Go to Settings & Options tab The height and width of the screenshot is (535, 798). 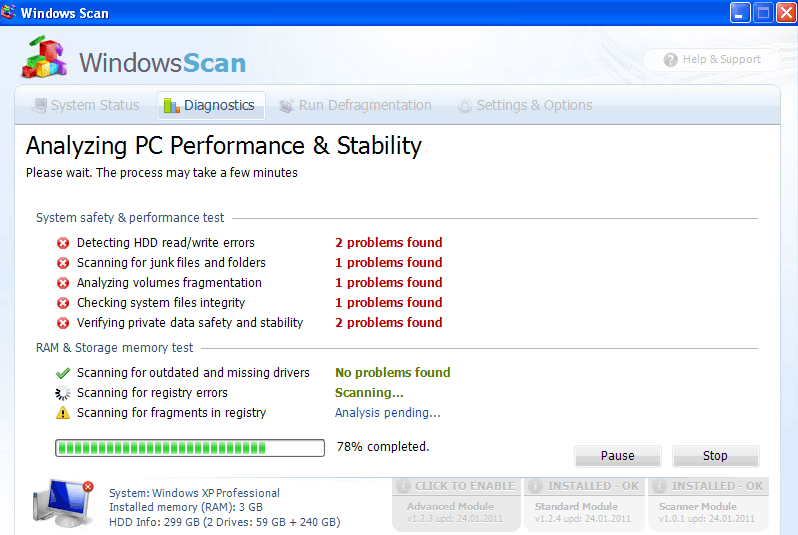[x=524, y=106]
